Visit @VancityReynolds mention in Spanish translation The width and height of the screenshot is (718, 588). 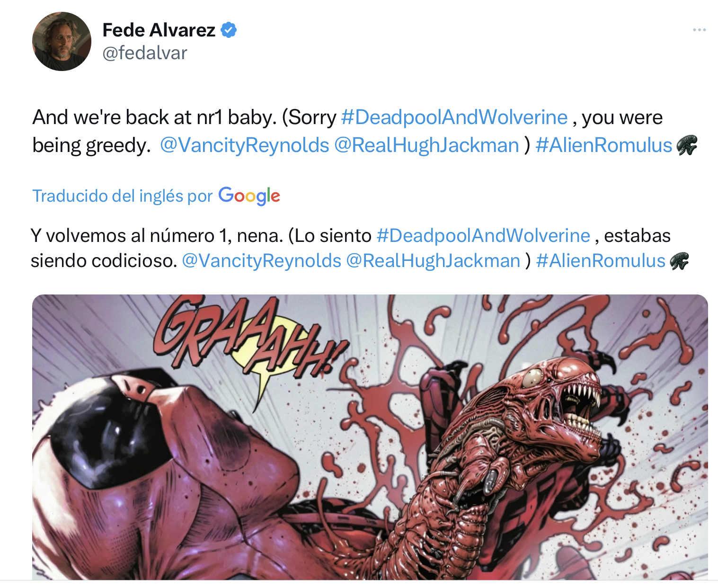(262, 261)
